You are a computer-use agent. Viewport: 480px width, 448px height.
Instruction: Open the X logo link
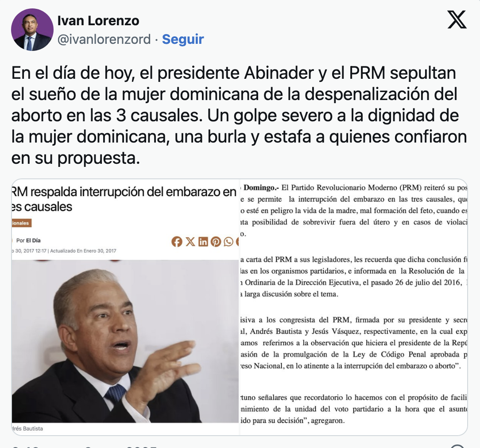coord(457,19)
